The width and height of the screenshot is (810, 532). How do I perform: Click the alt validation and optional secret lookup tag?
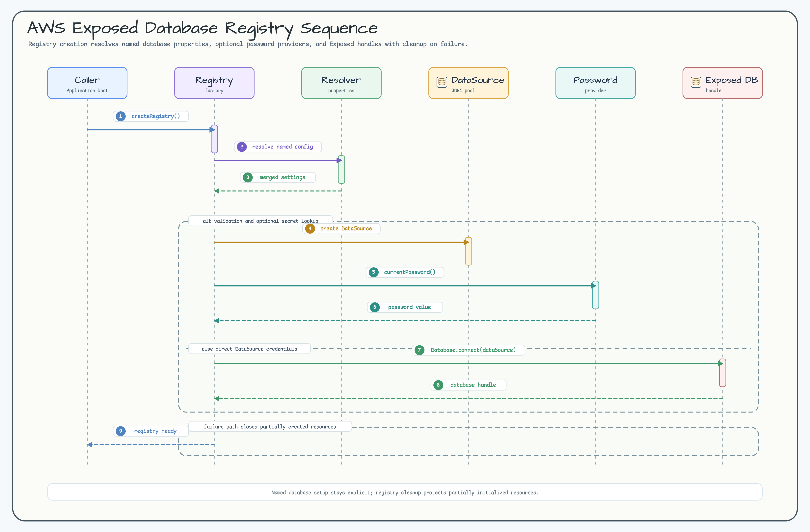point(261,221)
